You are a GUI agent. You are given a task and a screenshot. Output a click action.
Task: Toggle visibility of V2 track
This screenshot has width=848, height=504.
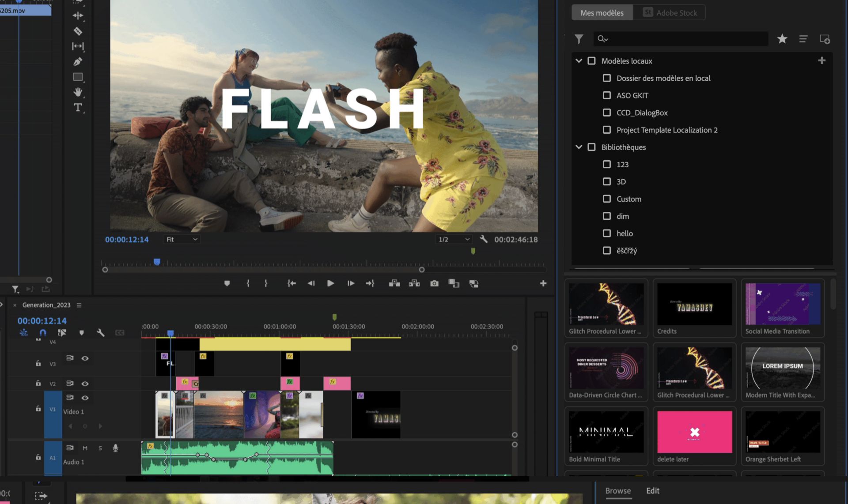pyautogui.click(x=85, y=384)
